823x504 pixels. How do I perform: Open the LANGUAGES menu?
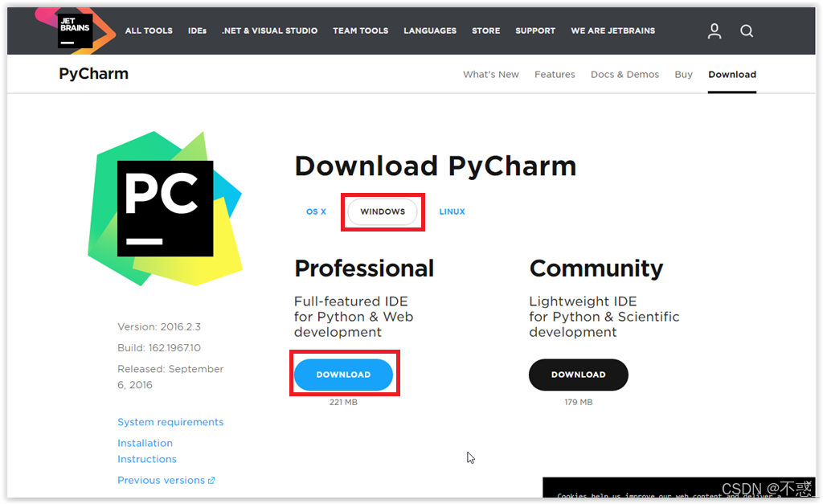coord(430,31)
